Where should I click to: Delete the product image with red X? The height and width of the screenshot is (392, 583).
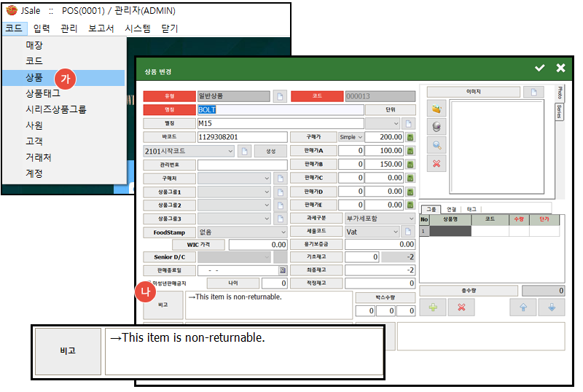click(437, 163)
